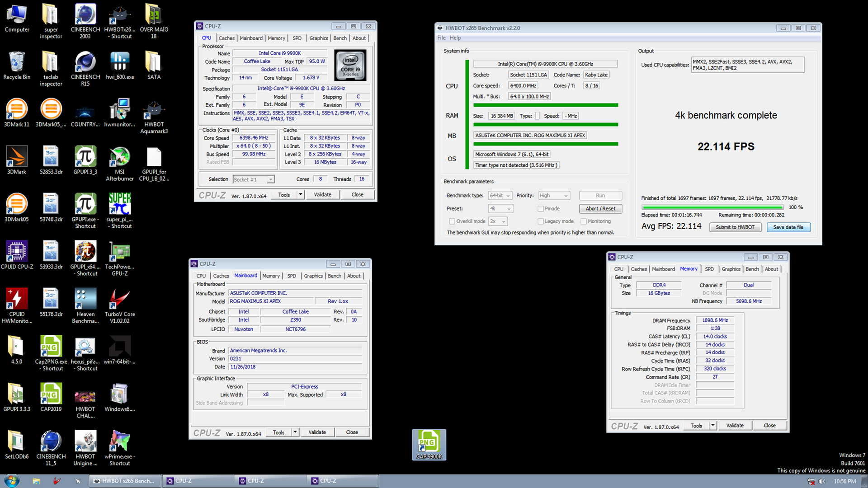Click the Intel Core i9 logo image
This screenshot has height=488, width=868.
tap(351, 66)
